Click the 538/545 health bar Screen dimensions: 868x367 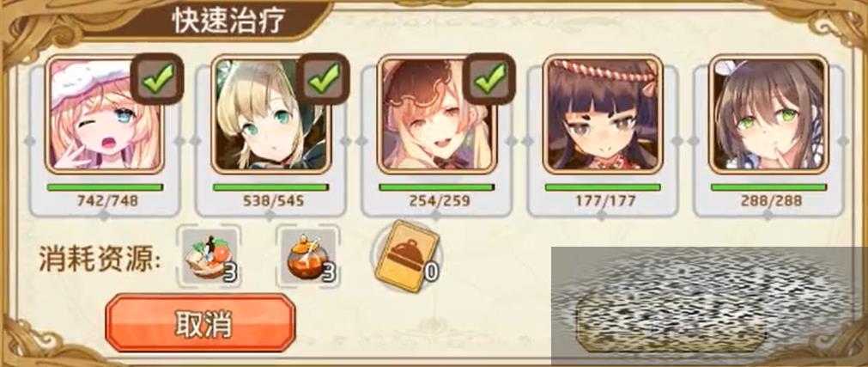270,187
